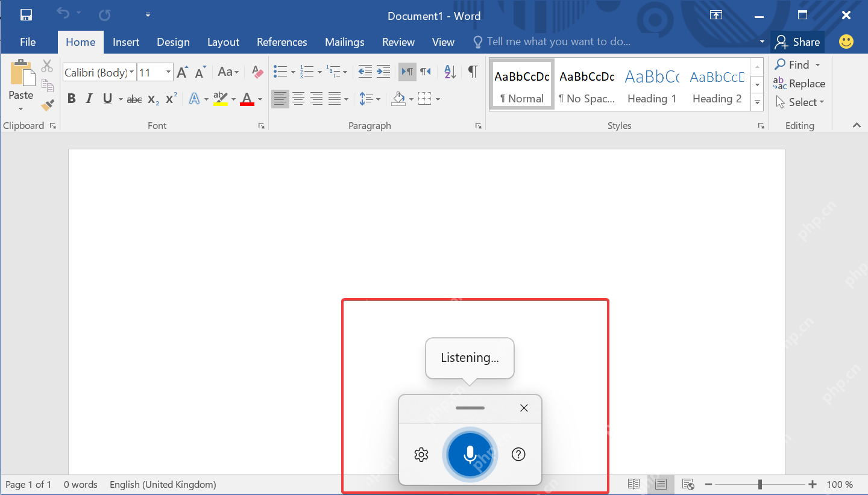This screenshot has width=868, height=495.
Task: Switch to the References tab
Action: click(282, 42)
